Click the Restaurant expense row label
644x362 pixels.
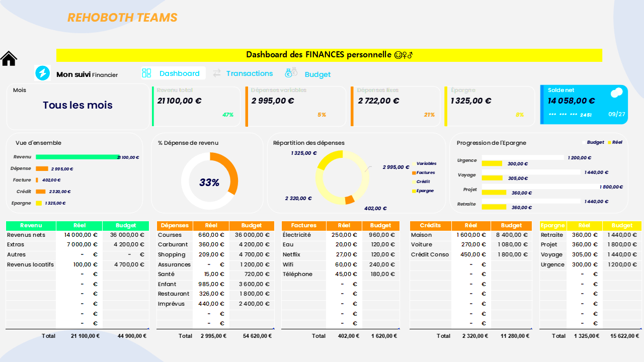[x=174, y=294]
